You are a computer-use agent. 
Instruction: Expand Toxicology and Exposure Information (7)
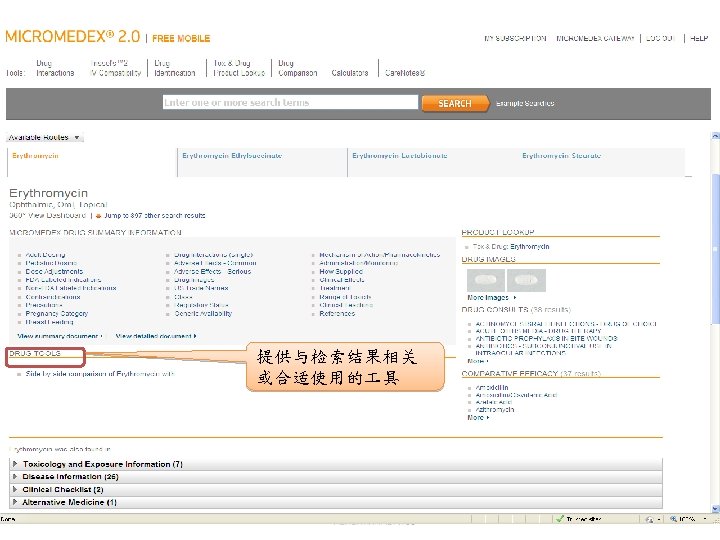[336, 464]
